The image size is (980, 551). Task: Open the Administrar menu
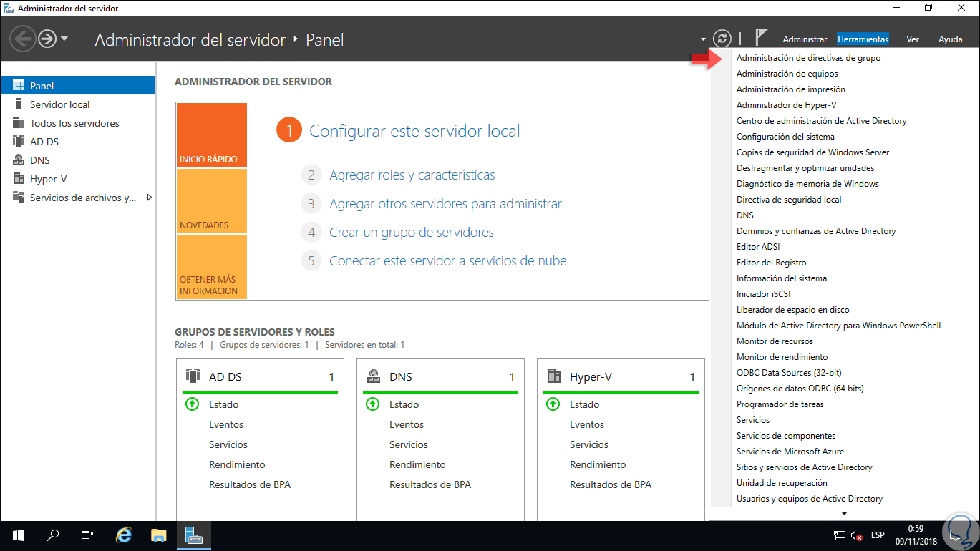(805, 39)
